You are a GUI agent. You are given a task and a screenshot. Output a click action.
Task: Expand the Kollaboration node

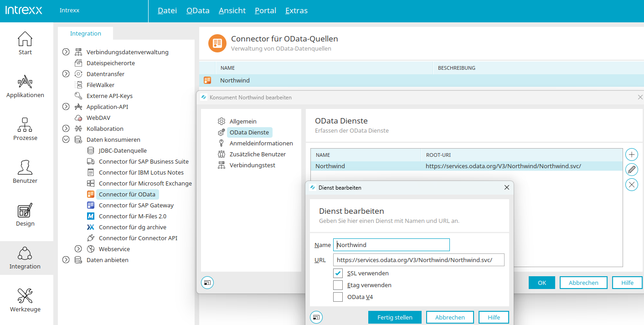coord(66,129)
